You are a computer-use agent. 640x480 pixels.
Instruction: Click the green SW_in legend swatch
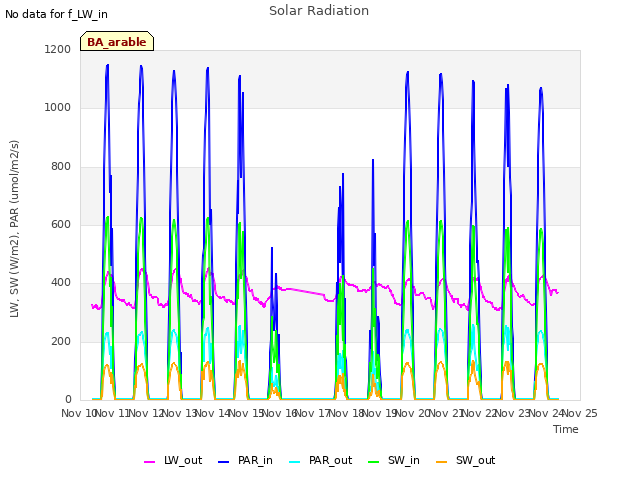(x=373, y=462)
